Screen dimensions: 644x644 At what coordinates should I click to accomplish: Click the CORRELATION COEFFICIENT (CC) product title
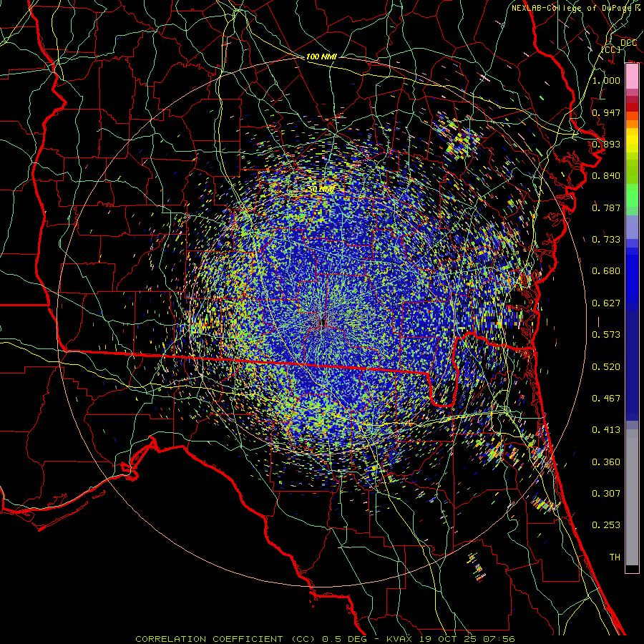click(226, 639)
